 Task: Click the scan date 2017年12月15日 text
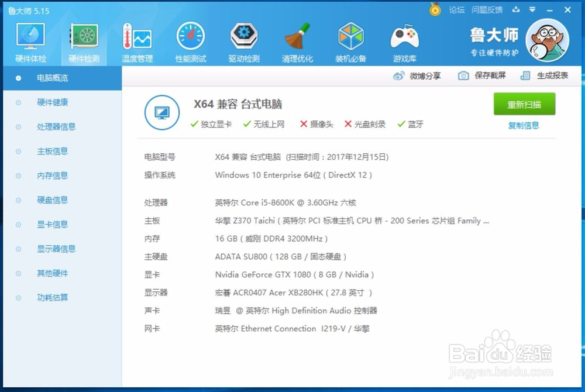(358, 157)
